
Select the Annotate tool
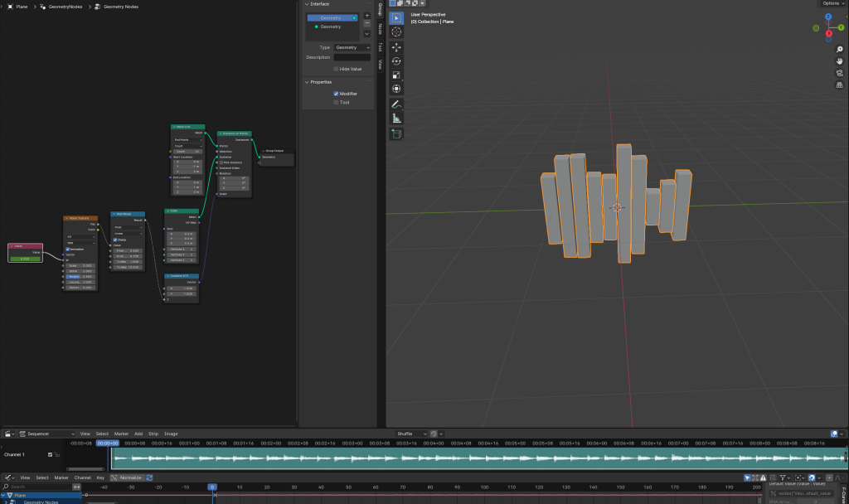point(396,104)
